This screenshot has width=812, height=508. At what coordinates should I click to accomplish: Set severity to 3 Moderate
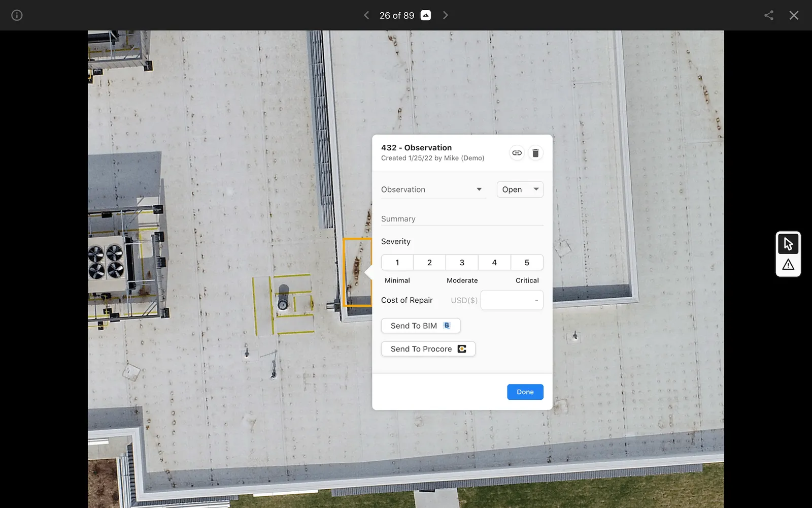pyautogui.click(x=462, y=262)
